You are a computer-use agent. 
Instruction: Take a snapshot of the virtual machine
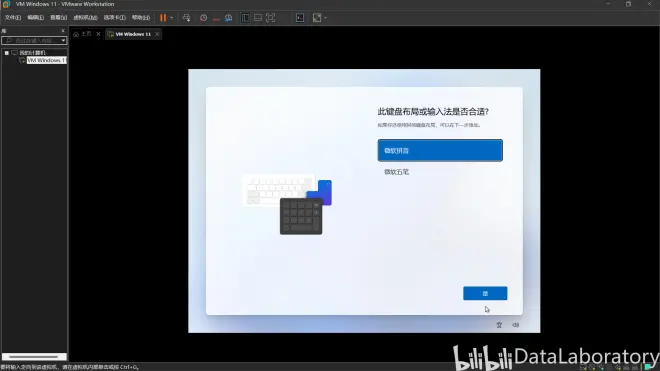203,18
